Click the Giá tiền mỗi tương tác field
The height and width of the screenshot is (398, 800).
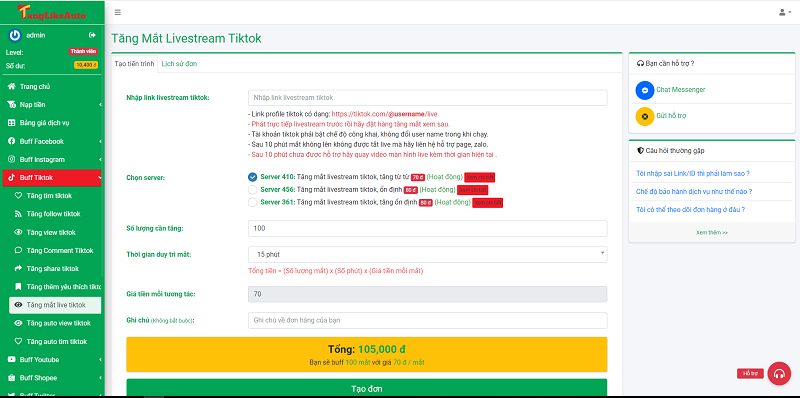[428, 294]
